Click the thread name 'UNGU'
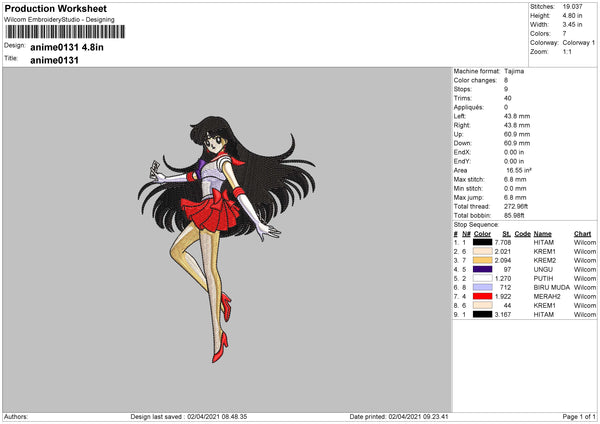Screen dimensions: 600x424 [543, 269]
